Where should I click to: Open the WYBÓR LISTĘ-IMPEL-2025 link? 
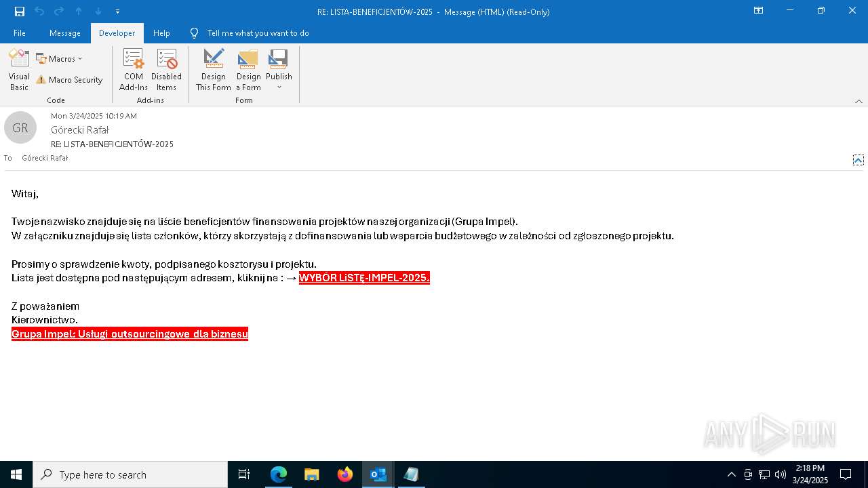[364, 278]
